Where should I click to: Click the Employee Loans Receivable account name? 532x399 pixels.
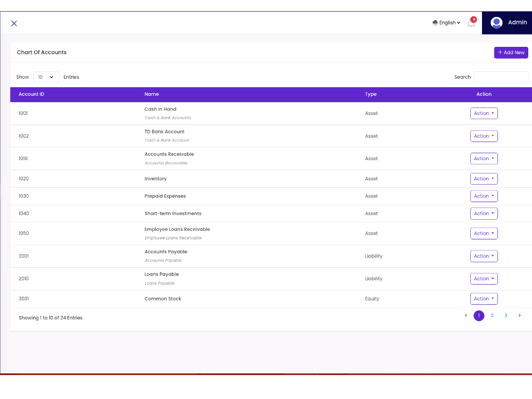click(x=177, y=229)
